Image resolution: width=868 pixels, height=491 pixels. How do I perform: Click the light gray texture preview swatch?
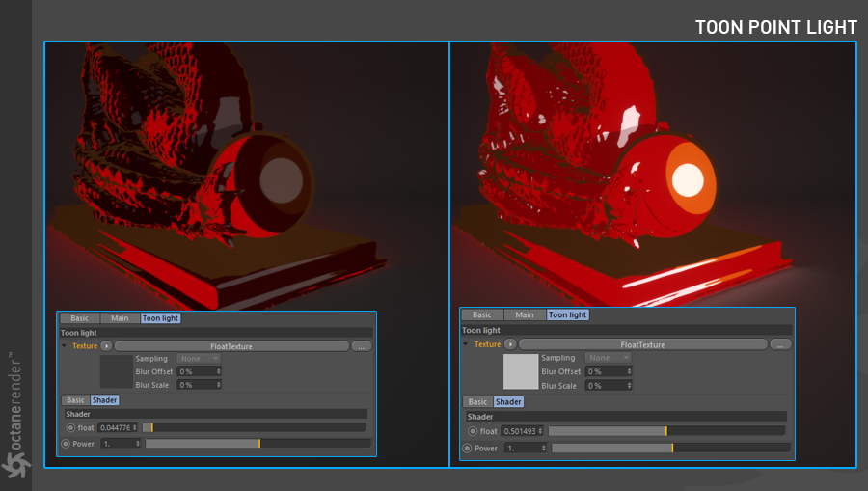pos(521,371)
